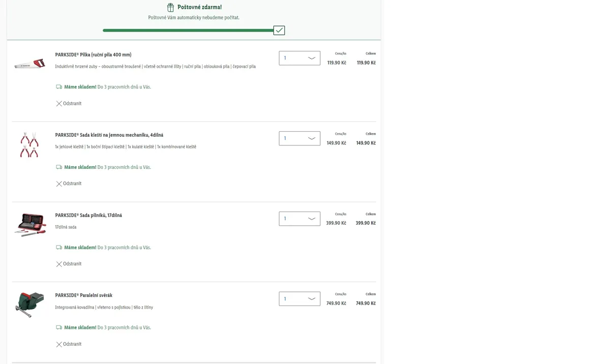This screenshot has height=364, width=610.
Task: Open the pliers set product thumbnail
Action: pyautogui.click(x=29, y=145)
